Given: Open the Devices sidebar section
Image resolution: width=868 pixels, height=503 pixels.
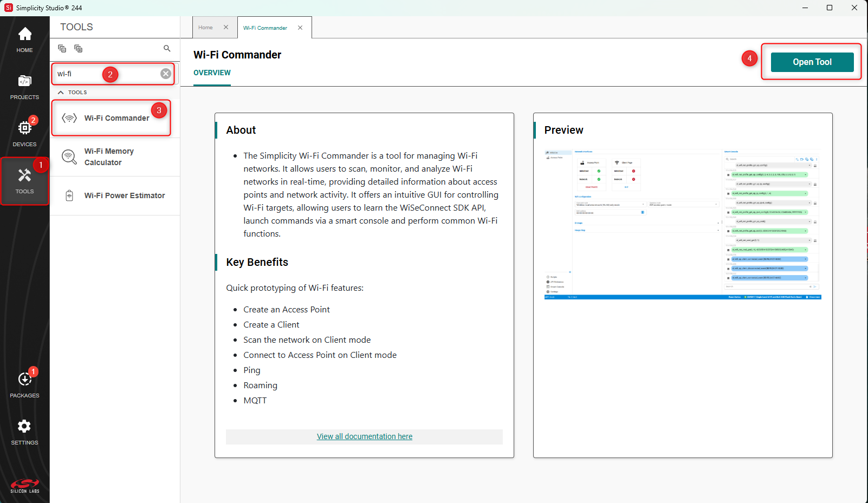Looking at the screenshot, I should coord(24,134).
